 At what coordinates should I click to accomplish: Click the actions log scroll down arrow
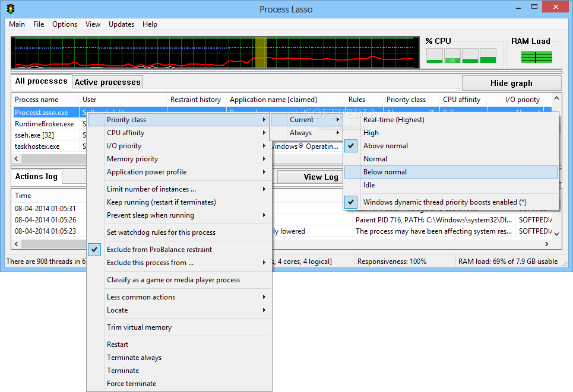pos(556,234)
